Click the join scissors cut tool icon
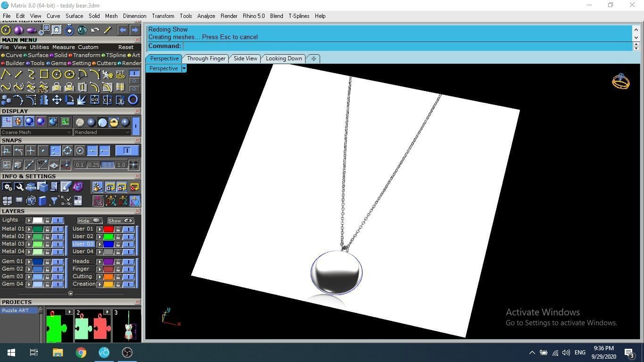 120,100
